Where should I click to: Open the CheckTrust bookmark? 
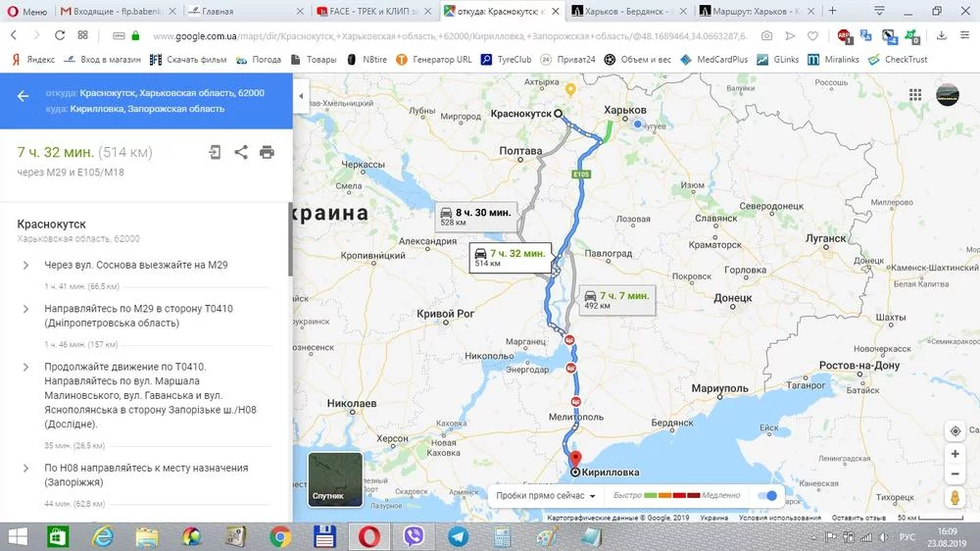898,60
